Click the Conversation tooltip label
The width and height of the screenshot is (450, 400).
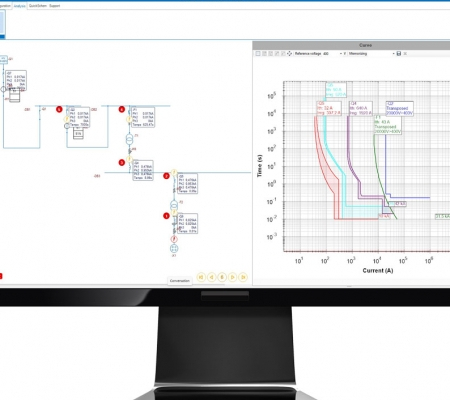(180, 281)
